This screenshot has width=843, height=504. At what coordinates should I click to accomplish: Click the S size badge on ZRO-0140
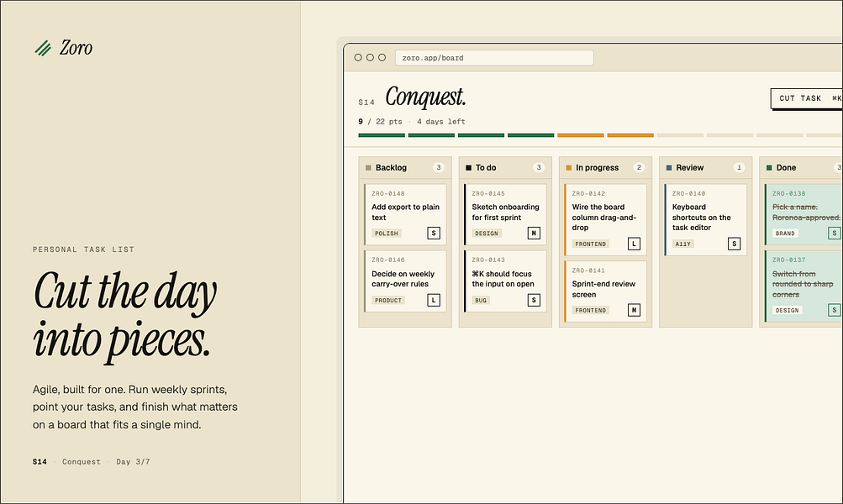pyautogui.click(x=735, y=244)
